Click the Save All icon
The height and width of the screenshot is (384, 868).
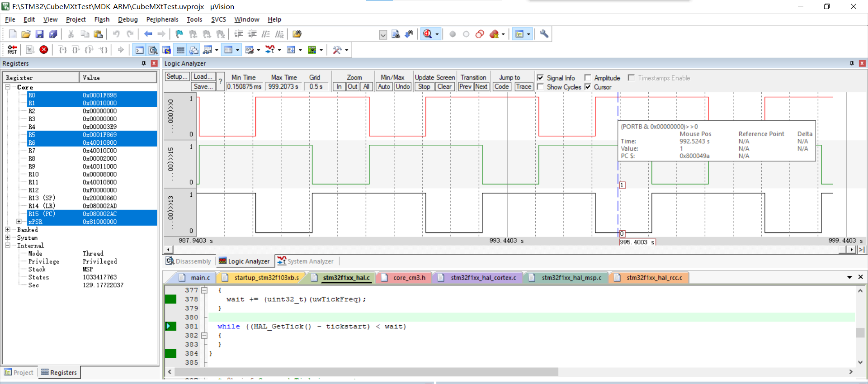[x=53, y=34]
